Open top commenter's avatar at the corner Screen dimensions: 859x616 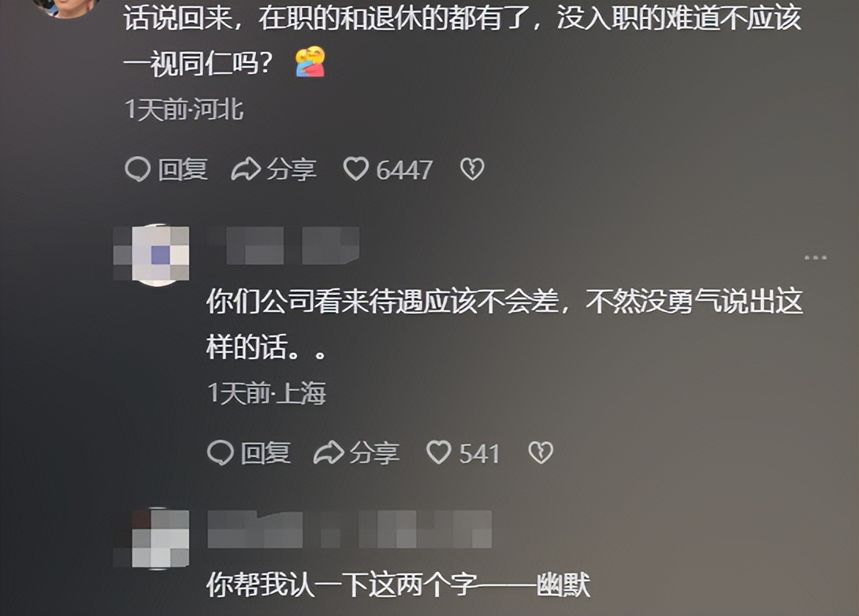67,8
